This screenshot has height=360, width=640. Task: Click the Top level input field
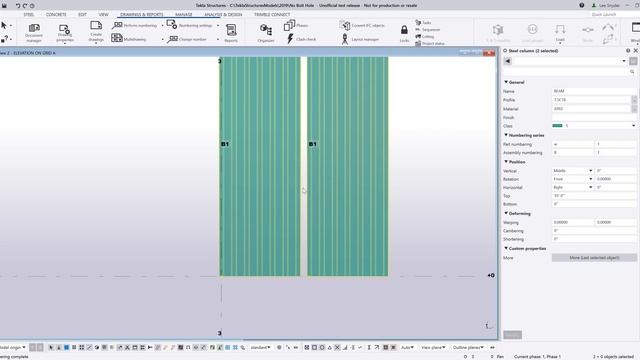point(594,196)
